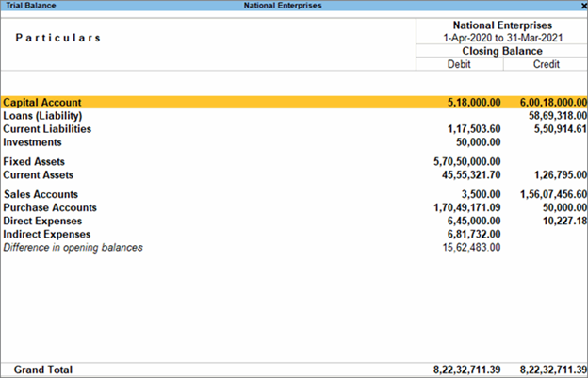Click the period 1-Apr-2020 to 31-Mar-2021
This screenshot has width=588, height=378.
(500, 38)
